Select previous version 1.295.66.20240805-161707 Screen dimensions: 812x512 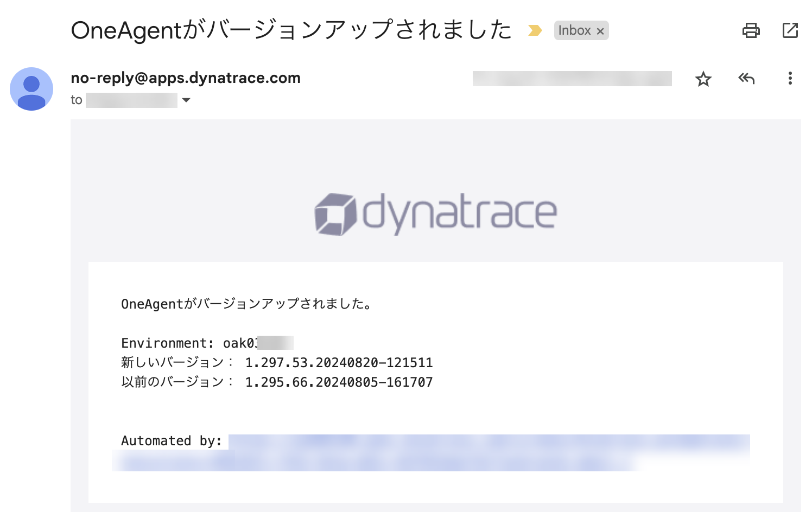click(x=339, y=382)
